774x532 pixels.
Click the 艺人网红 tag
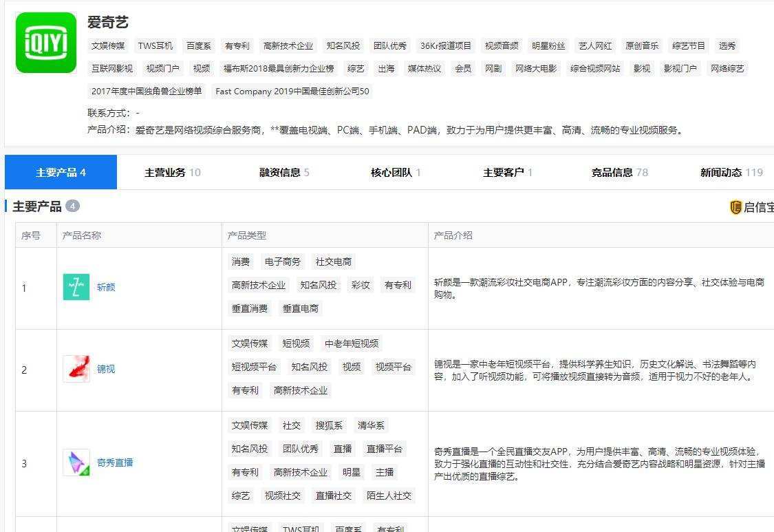[x=595, y=46]
